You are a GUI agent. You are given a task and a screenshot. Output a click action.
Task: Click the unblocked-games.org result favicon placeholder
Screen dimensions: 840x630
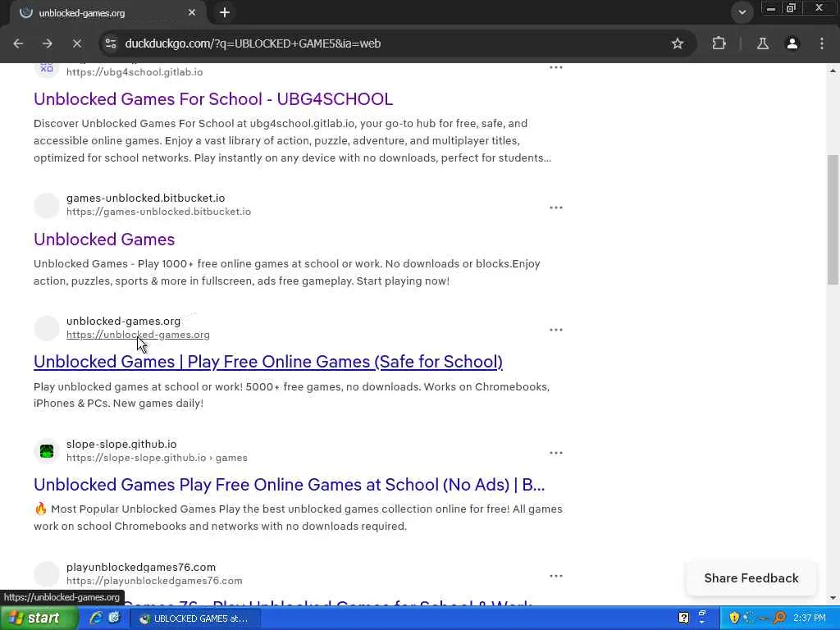[47, 328]
